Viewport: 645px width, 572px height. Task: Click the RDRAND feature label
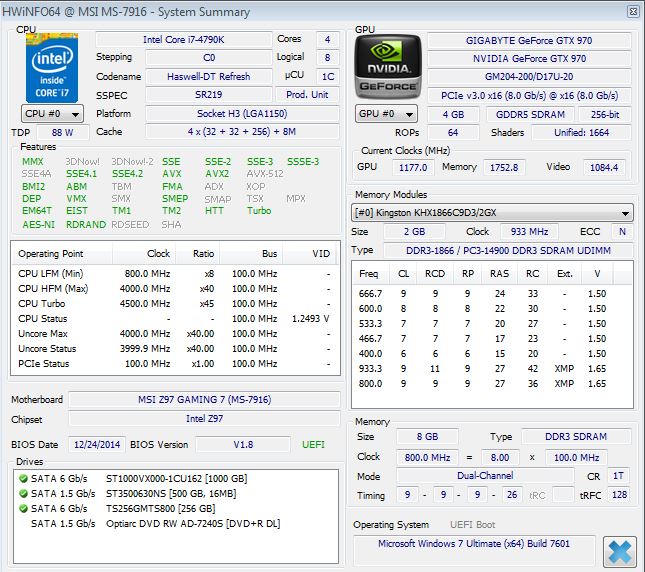pyautogui.click(x=86, y=225)
